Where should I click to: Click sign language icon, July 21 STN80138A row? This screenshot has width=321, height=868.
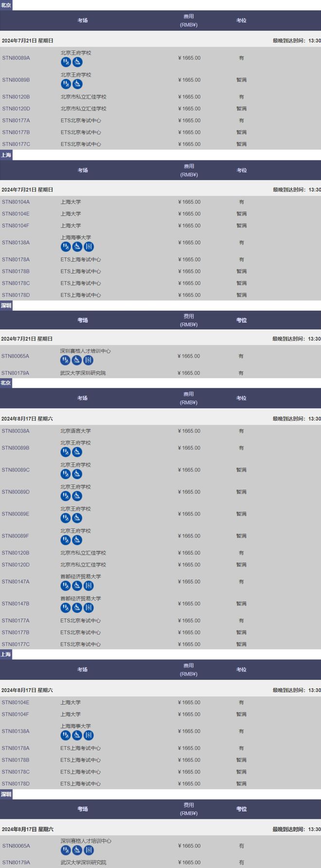coord(66,246)
